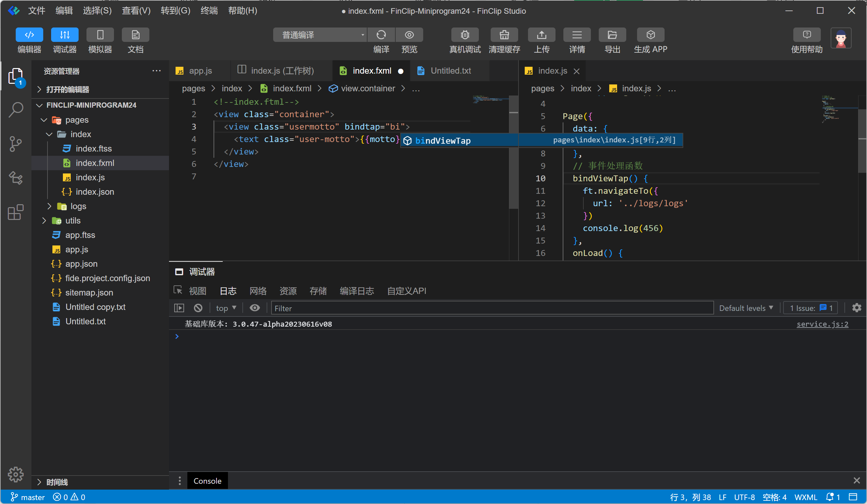Viewport: 867px width, 504px height.
Task: Toggle the debugger panel button
Action: point(65,35)
